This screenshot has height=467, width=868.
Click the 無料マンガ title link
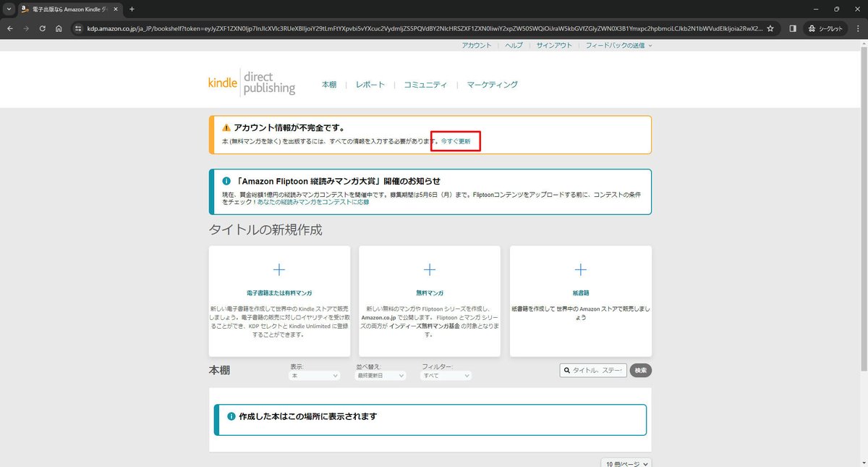click(x=430, y=293)
